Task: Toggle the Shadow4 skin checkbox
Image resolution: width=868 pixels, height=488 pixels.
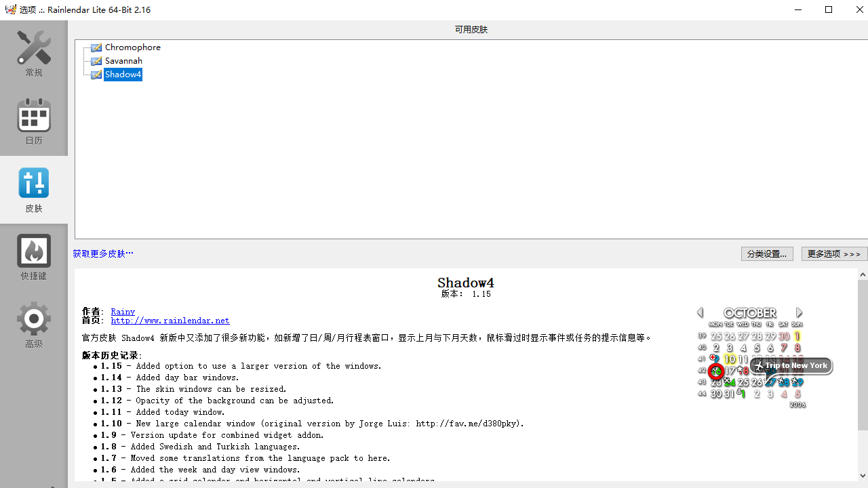Action: (x=96, y=75)
